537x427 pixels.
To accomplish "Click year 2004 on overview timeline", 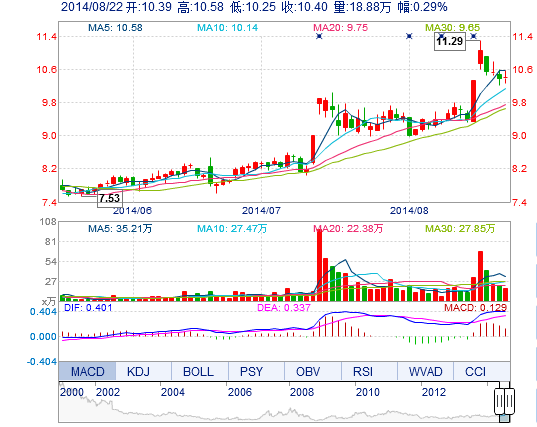I will 173,392.
